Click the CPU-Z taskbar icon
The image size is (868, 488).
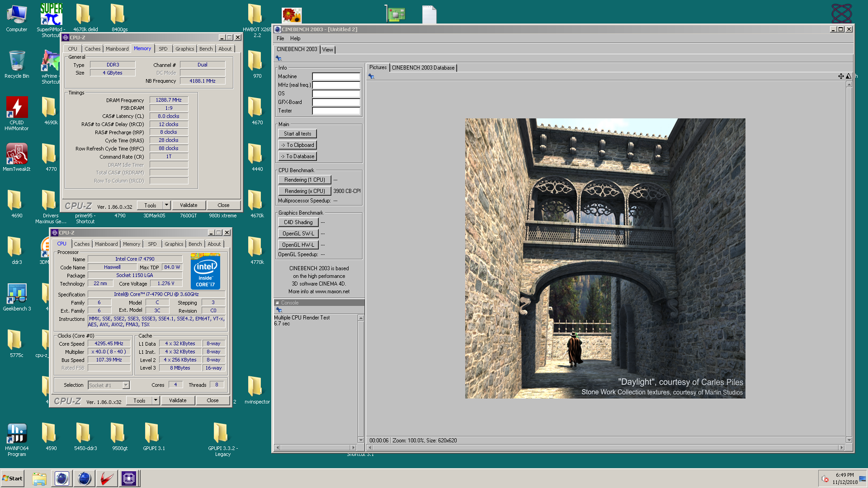129,478
